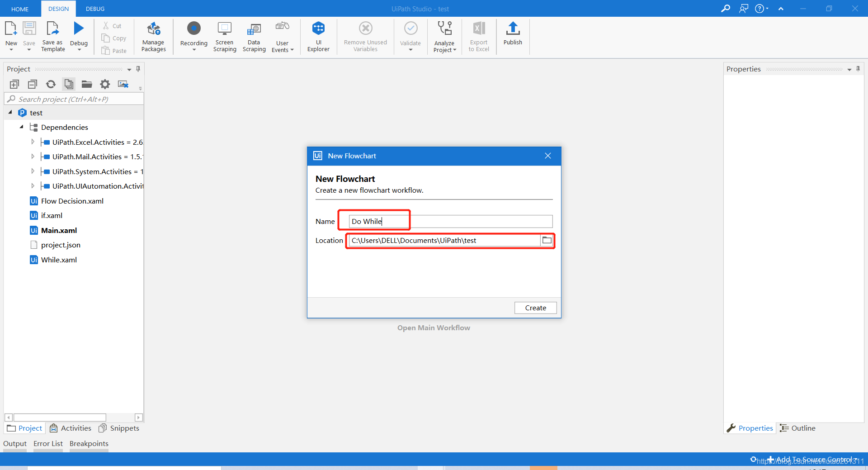
Task: Click Save as Template icon
Action: tap(53, 29)
